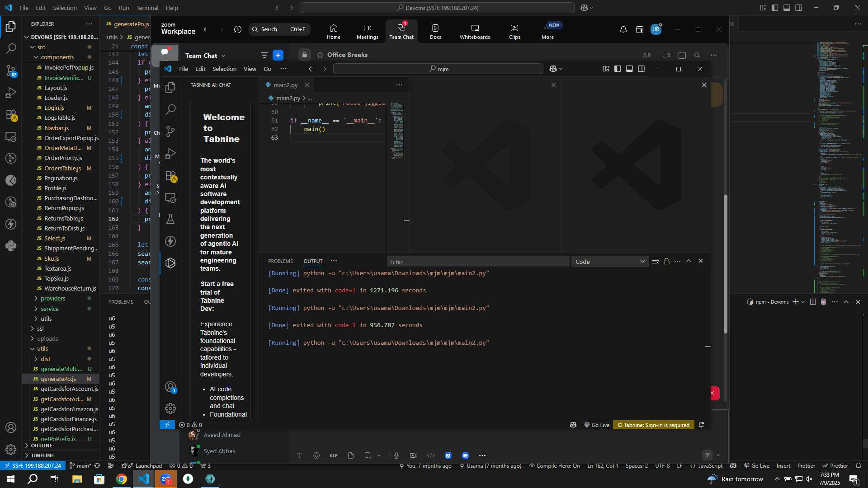
Task: Open Source Control in the front VS Code window
Action: pos(170,131)
